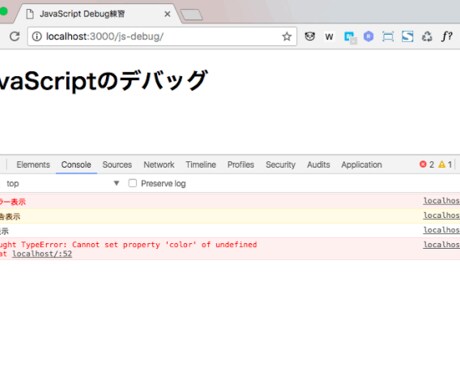
Task: Open the panda face extension
Action: pos(310,36)
